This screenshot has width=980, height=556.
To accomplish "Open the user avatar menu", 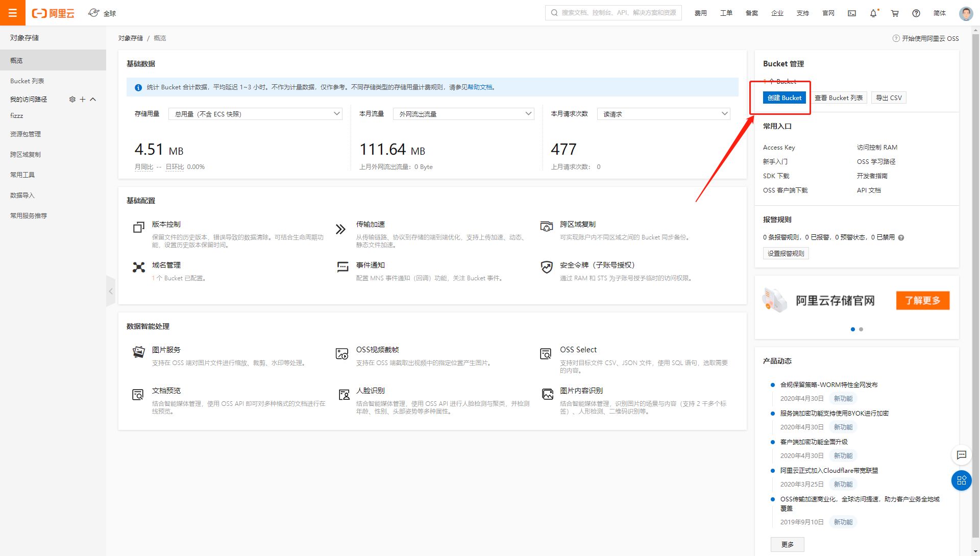I will (966, 13).
